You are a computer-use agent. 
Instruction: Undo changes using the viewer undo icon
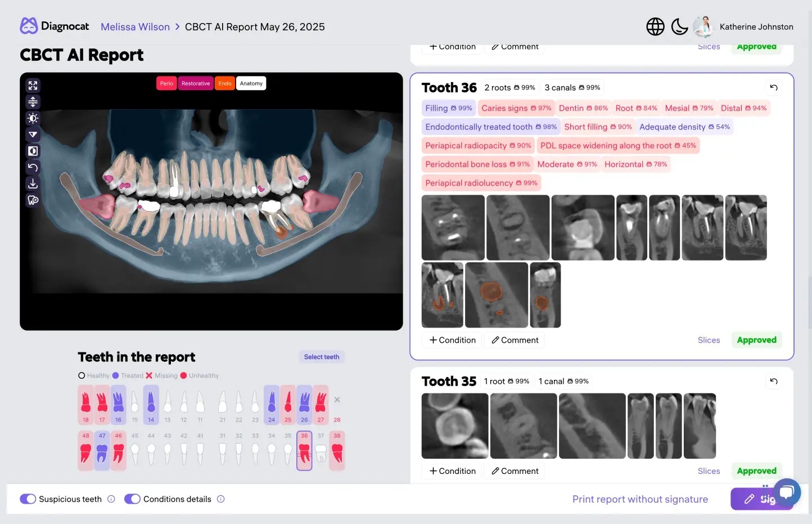pyautogui.click(x=33, y=167)
